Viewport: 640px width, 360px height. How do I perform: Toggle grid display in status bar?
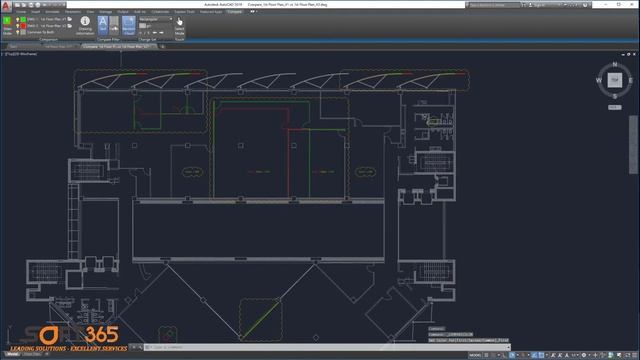click(487, 356)
